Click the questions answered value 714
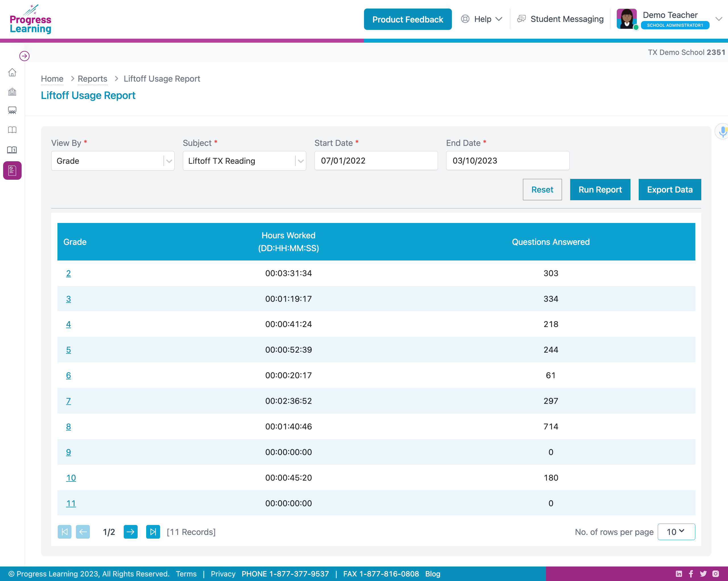 551,426
